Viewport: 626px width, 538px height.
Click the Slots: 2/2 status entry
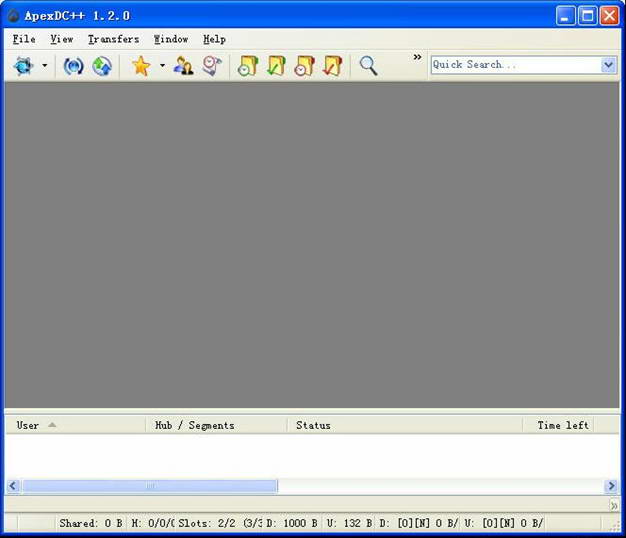point(219,523)
